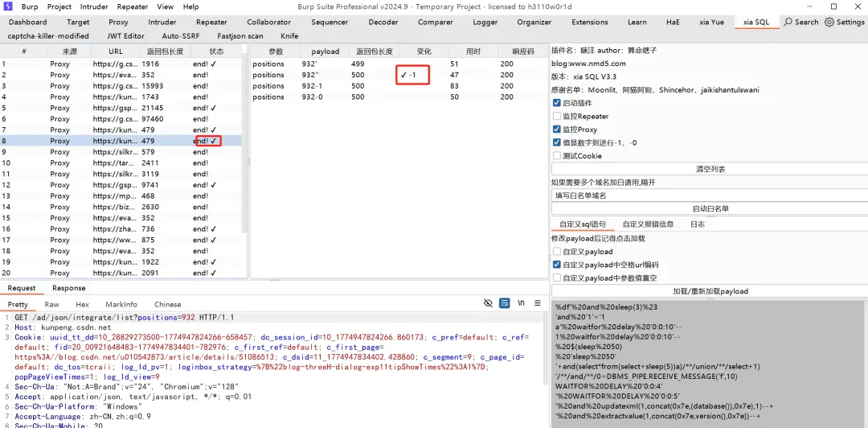This screenshot has height=428, width=868.
Task: Open the Knife tab
Action: tap(289, 35)
